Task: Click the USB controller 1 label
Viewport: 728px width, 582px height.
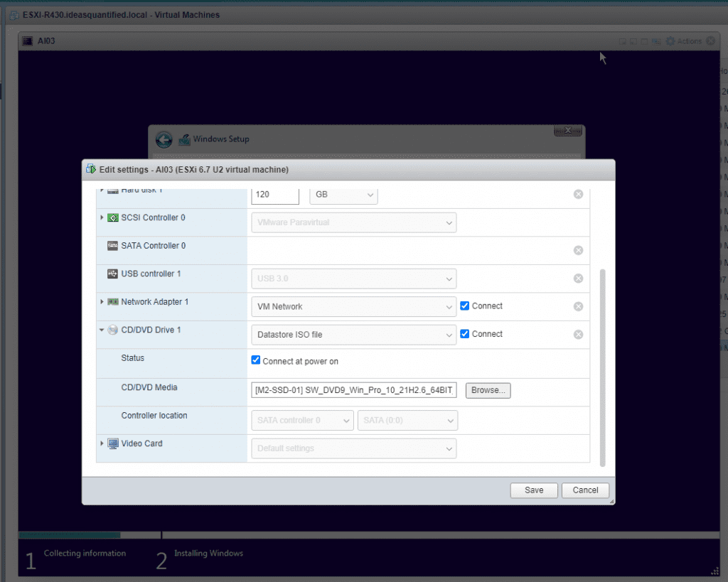Action: click(151, 274)
